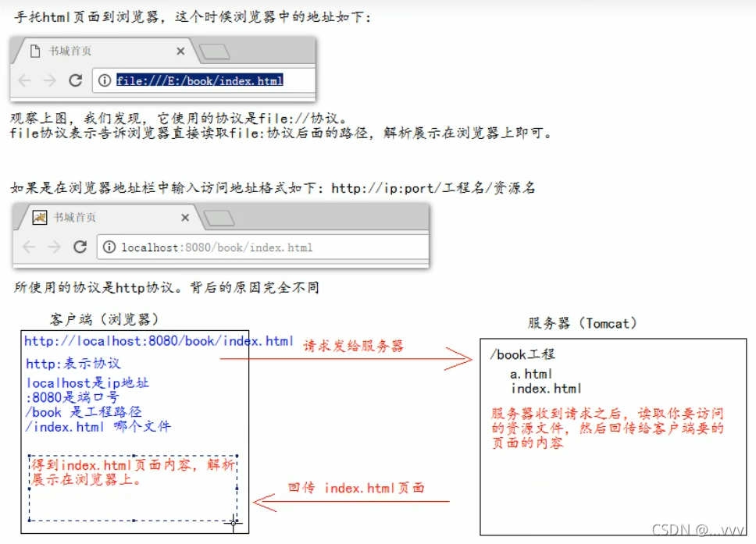
Task: Click the forward arrow in the file:// browser
Action: pyautogui.click(x=50, y=80)
